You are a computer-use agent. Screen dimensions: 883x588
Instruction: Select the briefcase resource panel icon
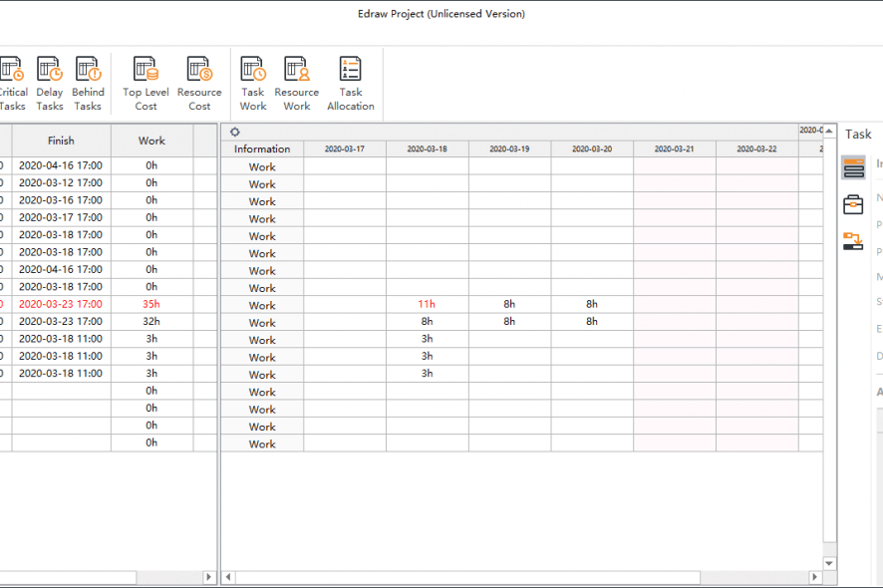[x=853, y=204]
